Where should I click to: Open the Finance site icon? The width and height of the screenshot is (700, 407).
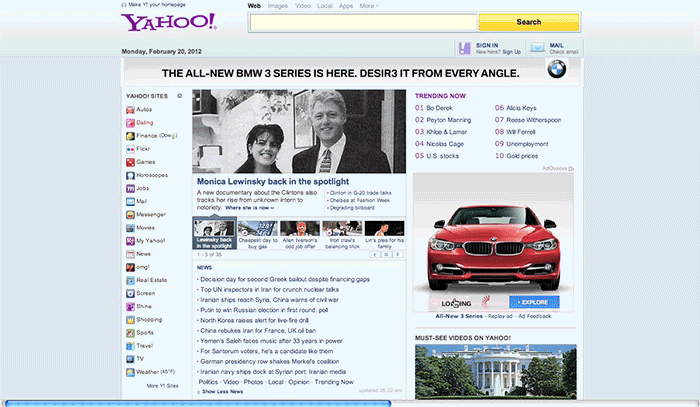click(x=130, y=136)
